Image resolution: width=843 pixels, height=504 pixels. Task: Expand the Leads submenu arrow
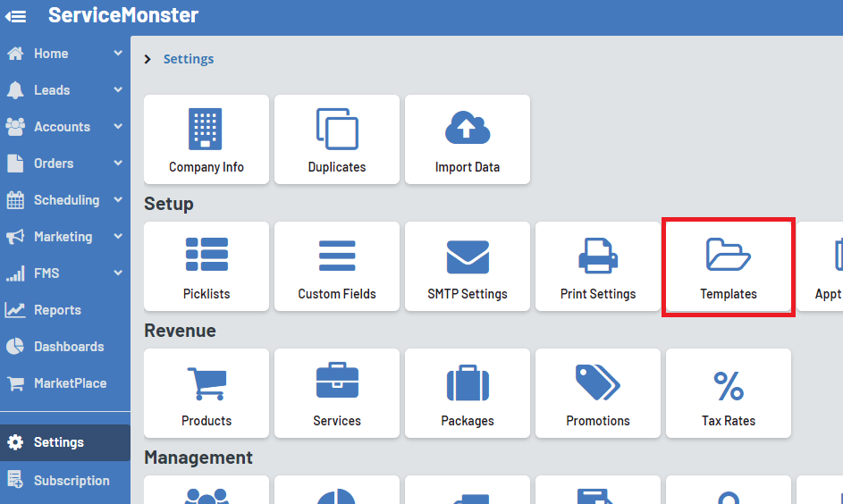pos(118,90)
